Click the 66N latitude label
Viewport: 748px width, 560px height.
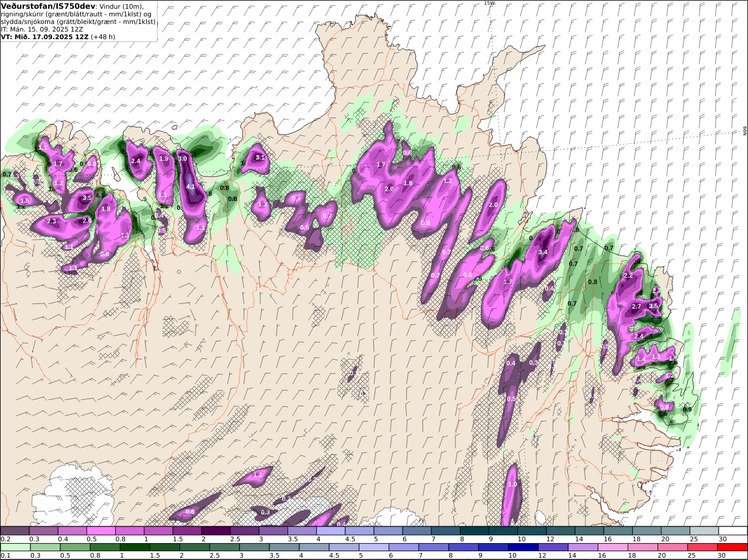pos(745,131)
